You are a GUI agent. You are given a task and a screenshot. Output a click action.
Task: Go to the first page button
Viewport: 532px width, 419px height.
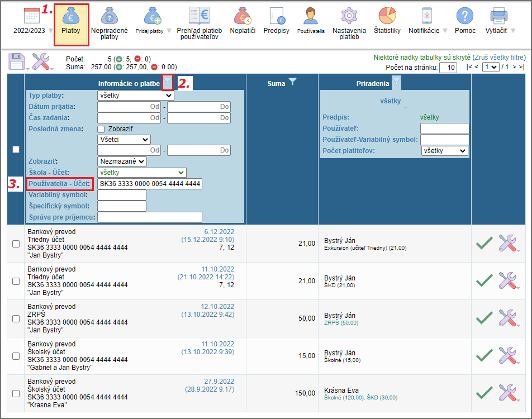(468, 67)
